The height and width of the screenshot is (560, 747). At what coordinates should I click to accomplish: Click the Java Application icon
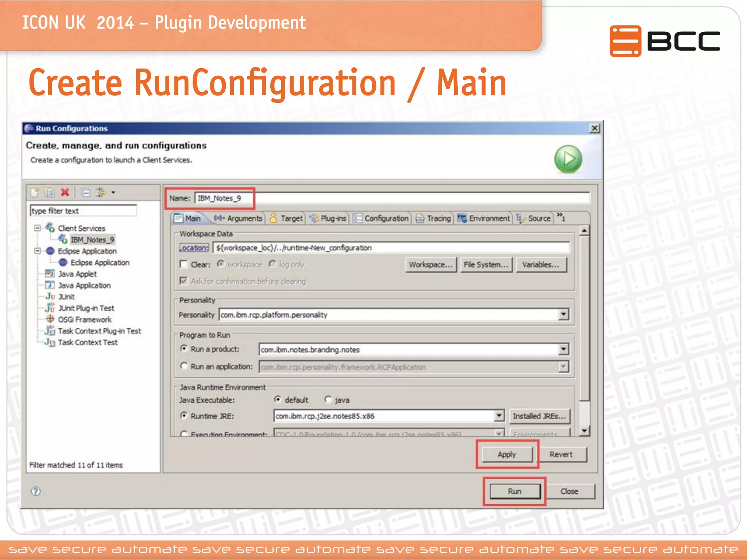pos(50,285)
